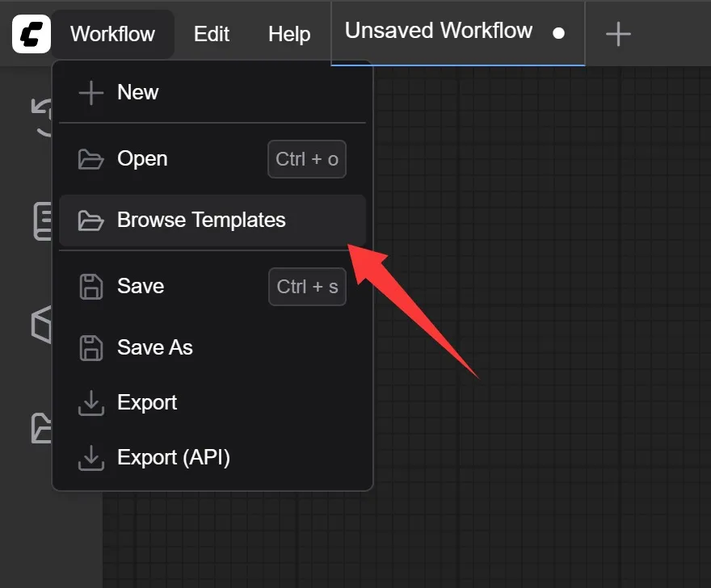Select Save As menu entry
The height and width of the screenshot is (588, 711).
(x=212, y=348)
